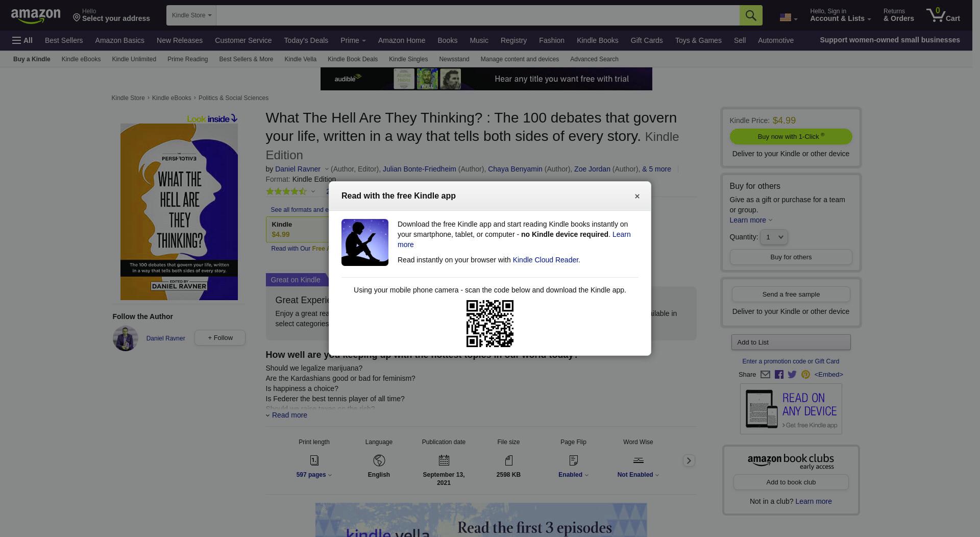Click the Audible free trial banner

486,79
